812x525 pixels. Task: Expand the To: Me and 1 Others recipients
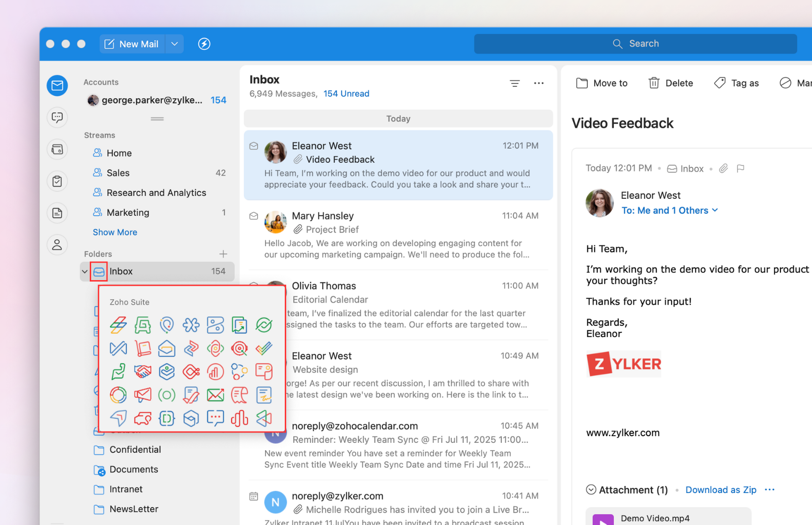(670, 211)
